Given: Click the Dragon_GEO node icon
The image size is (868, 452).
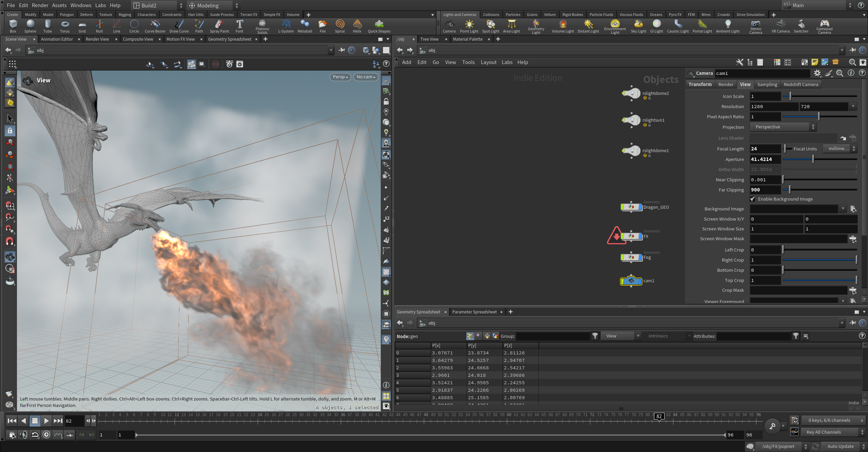Looking at the screenshot, I should [x=631, y=207].
